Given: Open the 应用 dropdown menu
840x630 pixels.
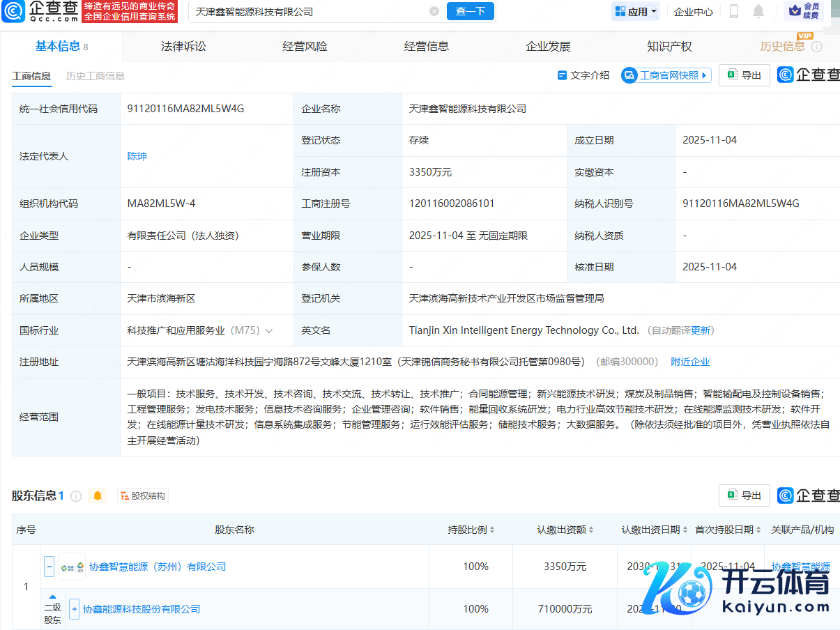Looking at the screenshot, I should click(635, 12).
